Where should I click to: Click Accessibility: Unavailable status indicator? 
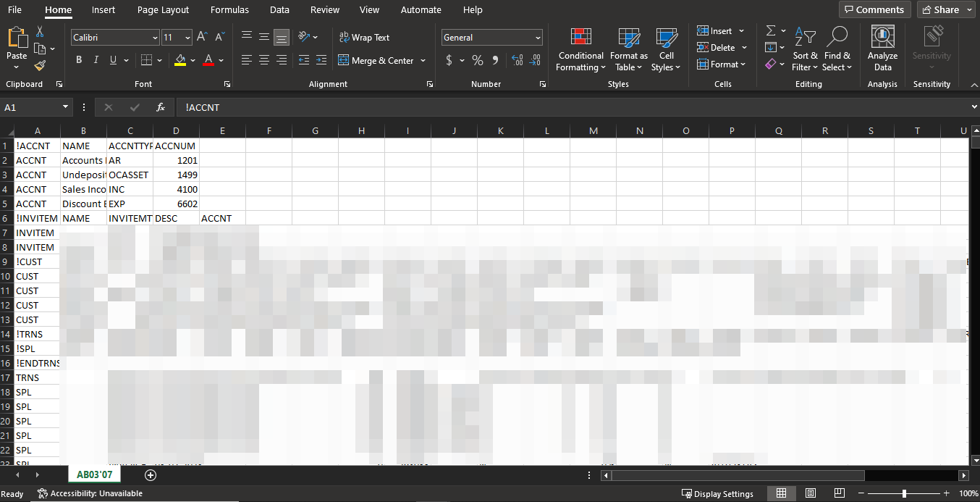pos(90,493)
